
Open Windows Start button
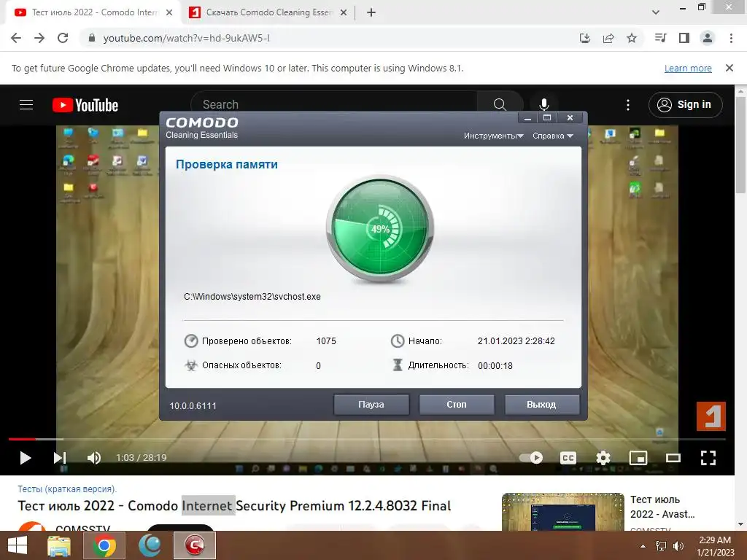click(x=18, y=545)
